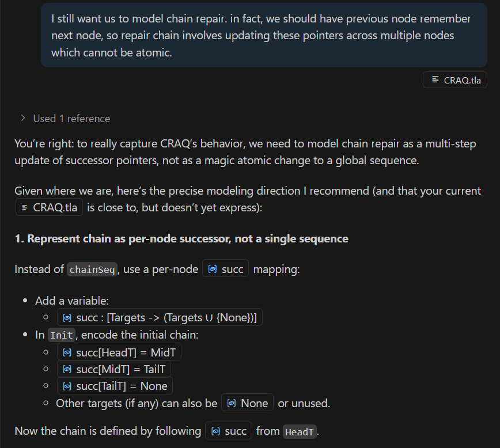The width and height of the screenshot is (500, 448).
Task: Click the symbol icon of "succ" before "from HeadT"
Action: pyautogui.click(x=215, y=431)
